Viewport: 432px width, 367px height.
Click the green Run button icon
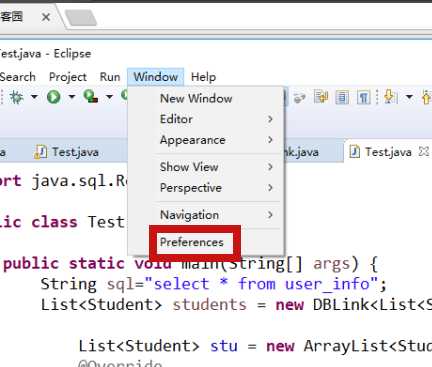[x=54, y=97]
